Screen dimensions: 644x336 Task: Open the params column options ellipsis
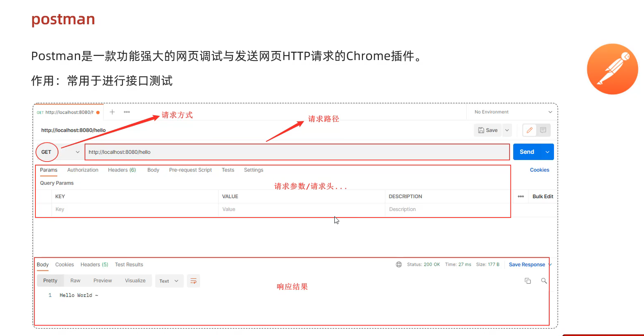click(x=521, y=197)
